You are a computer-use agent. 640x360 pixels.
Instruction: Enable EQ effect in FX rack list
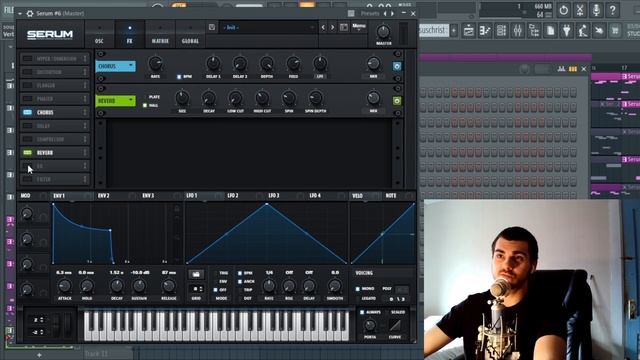coord(27,166)
